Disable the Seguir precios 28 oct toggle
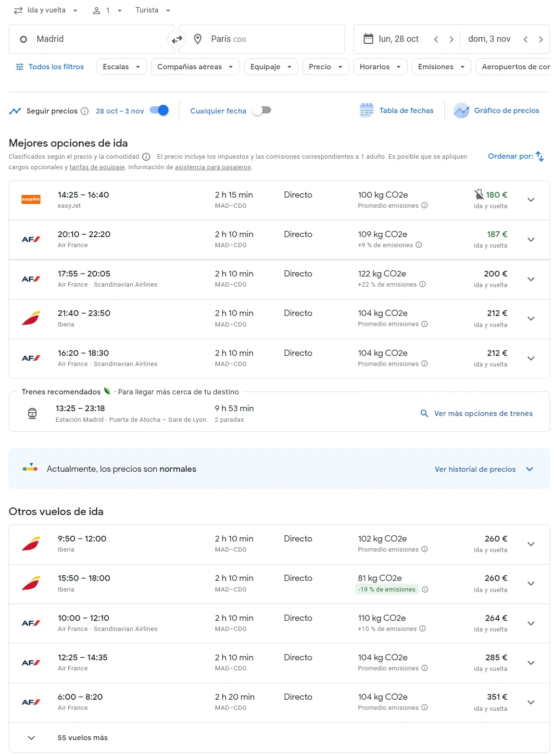This screenshot has height=756, width=554. (159, 111)
